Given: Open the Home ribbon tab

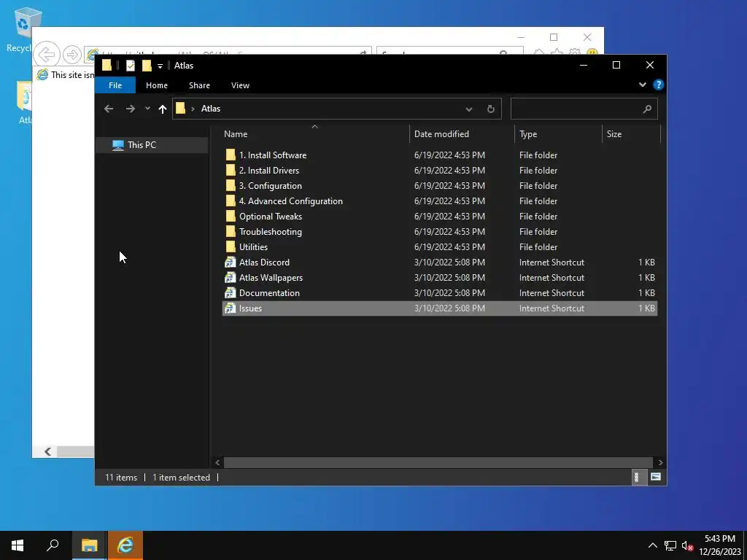Looking at the screenshot, I should pyautogui.click(x=157, y=85).
